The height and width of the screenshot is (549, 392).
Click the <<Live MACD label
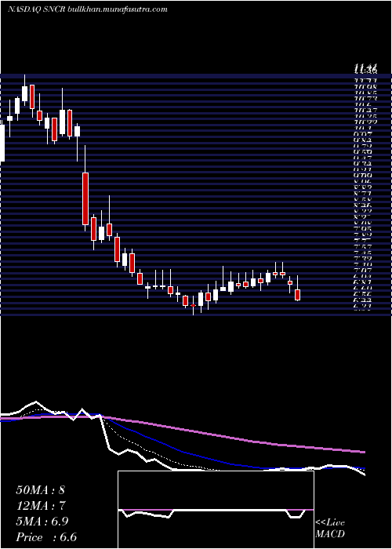pos(330,529)
